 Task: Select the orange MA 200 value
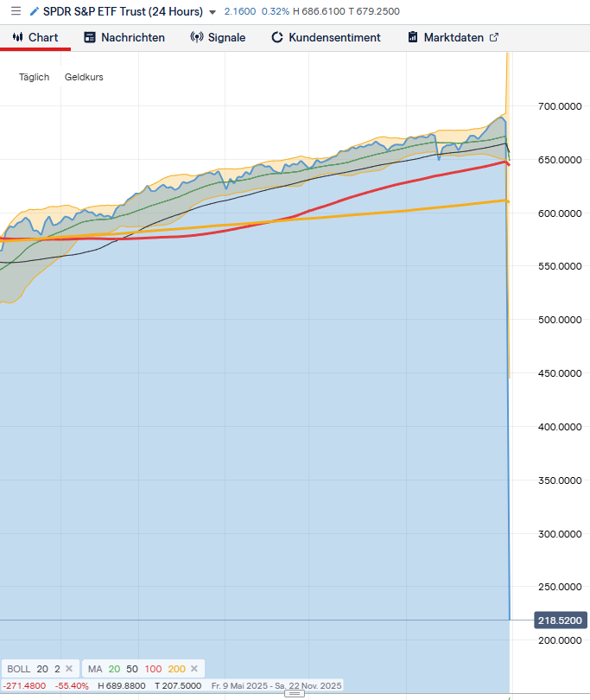[x=177, y=669]
